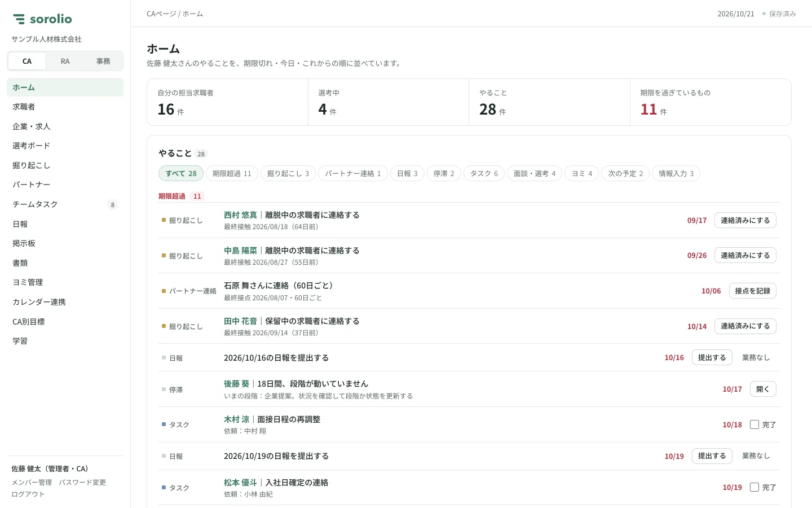Click ログアウト link
The width and height of the screenshot is (812, 508).
[x=28, y=494]
